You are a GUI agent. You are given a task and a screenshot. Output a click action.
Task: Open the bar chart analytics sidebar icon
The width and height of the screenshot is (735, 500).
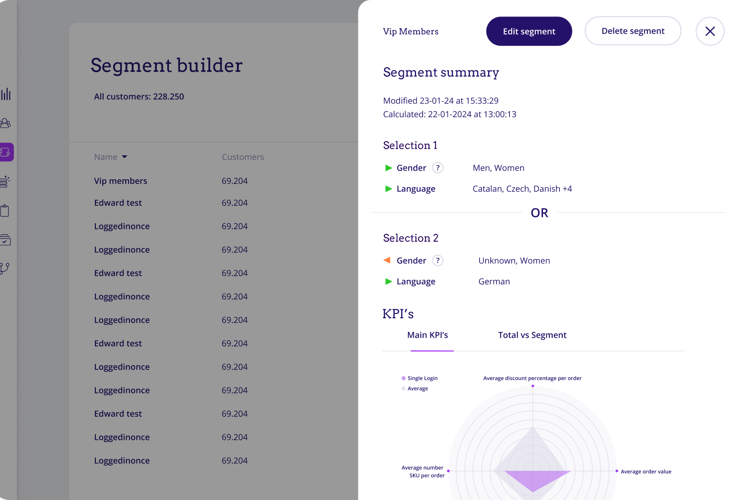coord(6,94)
